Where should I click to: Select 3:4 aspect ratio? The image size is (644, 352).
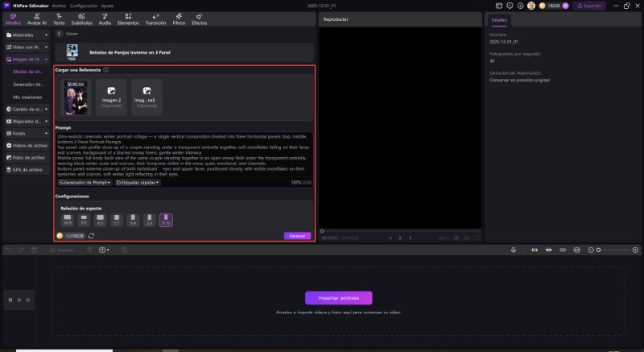[x=133, y=220]
